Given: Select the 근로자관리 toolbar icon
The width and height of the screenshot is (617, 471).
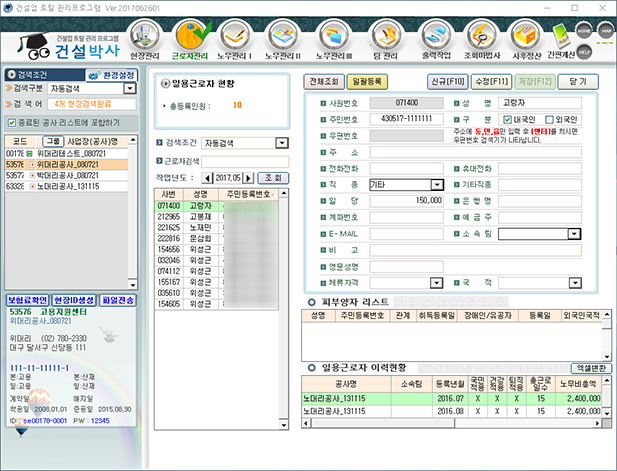Looking at the screenshot, I should [190, 40].
